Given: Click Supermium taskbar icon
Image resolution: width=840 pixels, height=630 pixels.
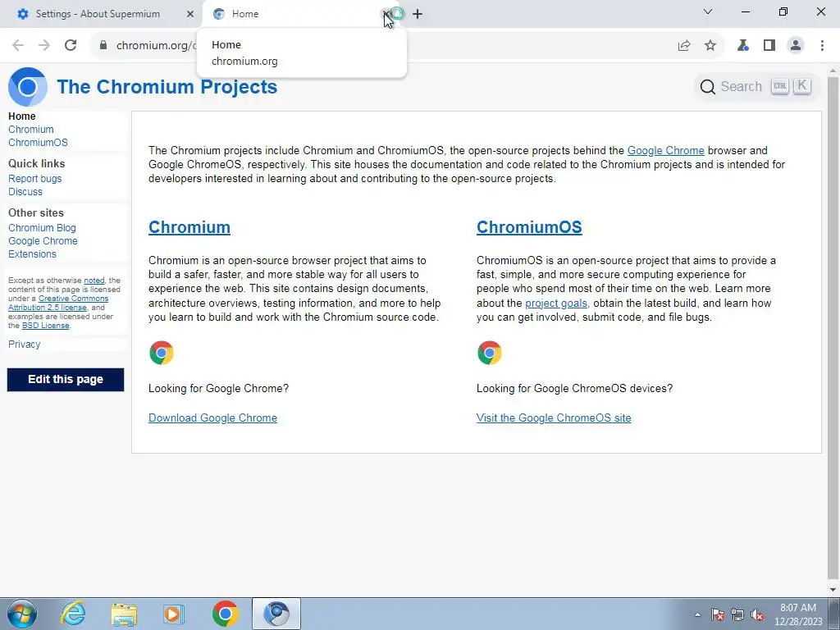Looking at the screenshot, I should click(x=276, y=614).
